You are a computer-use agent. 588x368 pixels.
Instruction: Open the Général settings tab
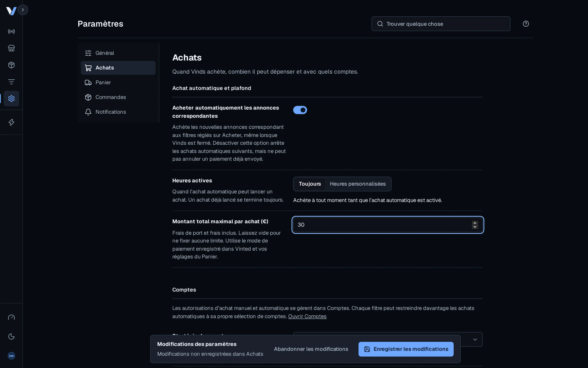coord(118,53)
